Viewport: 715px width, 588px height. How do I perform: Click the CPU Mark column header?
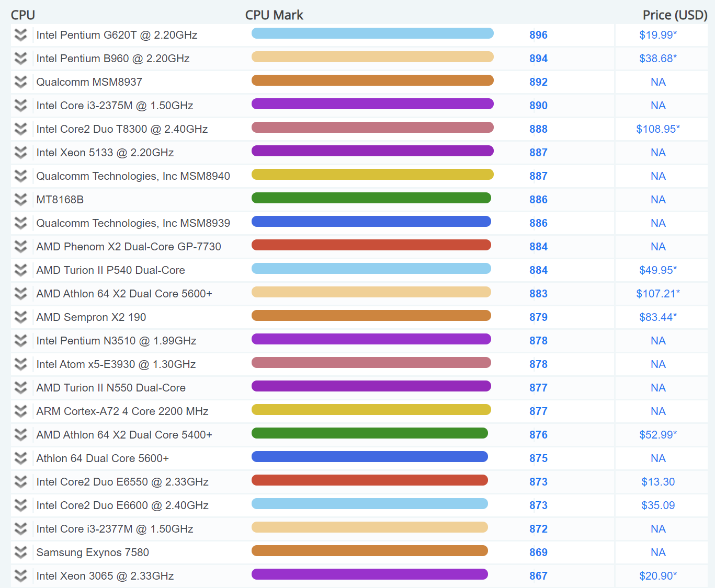pyautogui.click(x=274, y=15)
